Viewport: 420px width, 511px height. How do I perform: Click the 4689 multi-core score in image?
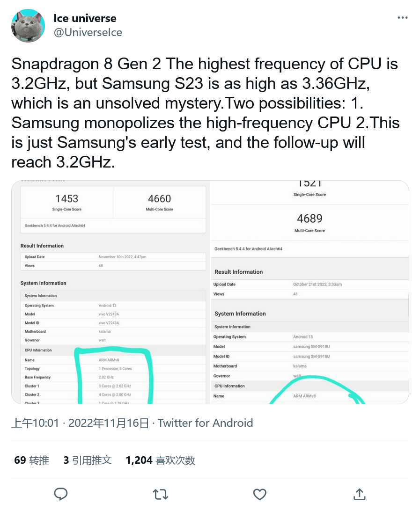pos(309,219)
